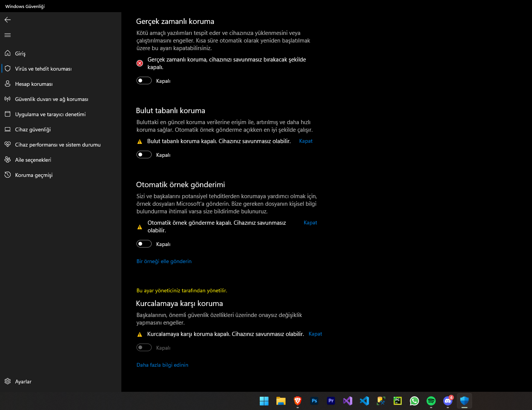Open the hamburger navigation menu
Image resolution: width=532 pixels, height=410 pixels.
8,35
